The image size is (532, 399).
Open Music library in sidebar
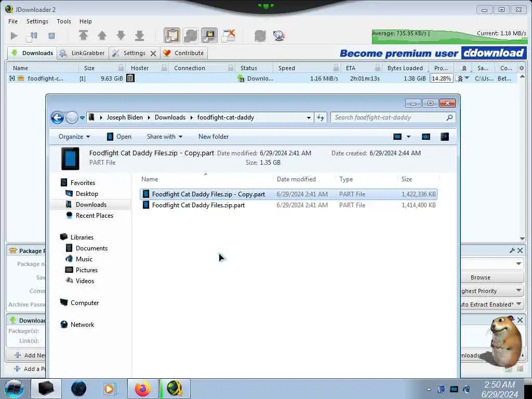pyautogui.click(x=84, y=259)
